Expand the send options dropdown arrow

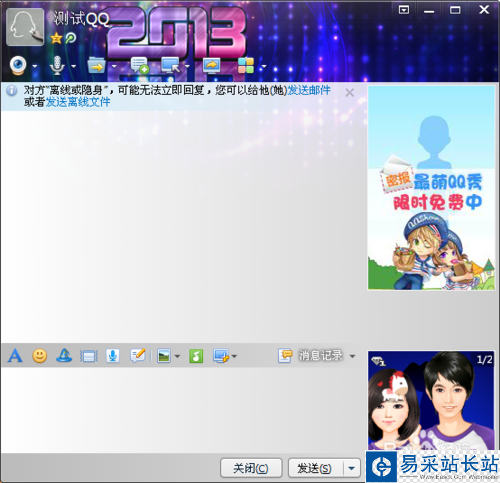point(352,468)
